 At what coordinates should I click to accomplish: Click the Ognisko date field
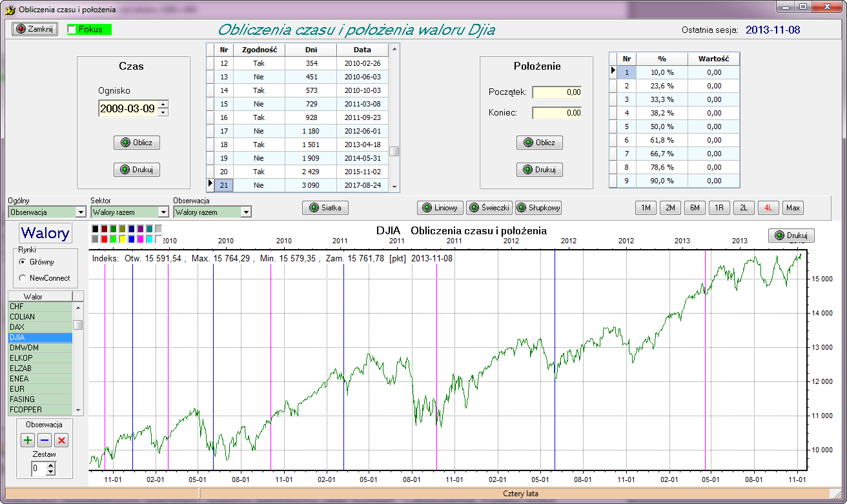pyautogui.click(x=128, y=108)
